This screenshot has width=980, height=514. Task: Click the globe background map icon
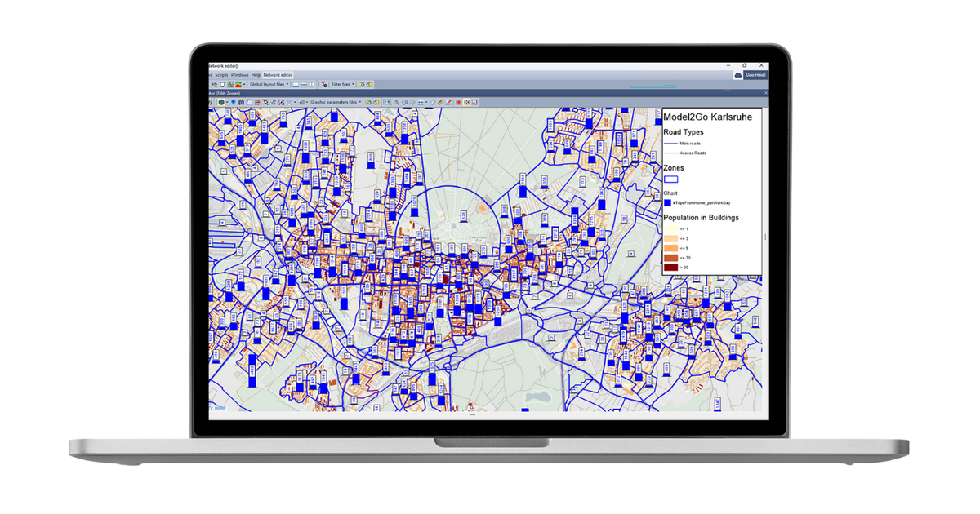pos(220,102)
